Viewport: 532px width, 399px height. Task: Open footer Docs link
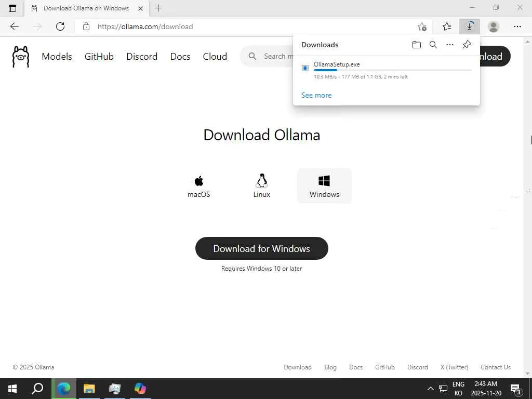point(356,367)
